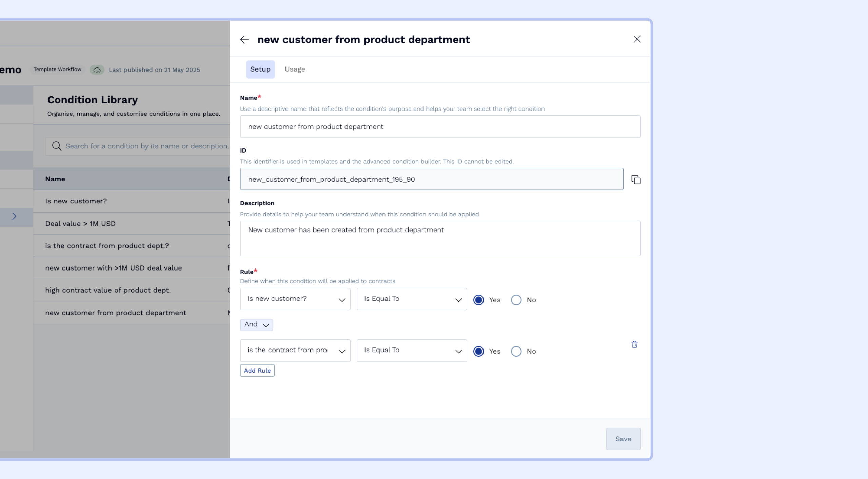Select Yes for the Is new customer rule

tap(478, 300)
